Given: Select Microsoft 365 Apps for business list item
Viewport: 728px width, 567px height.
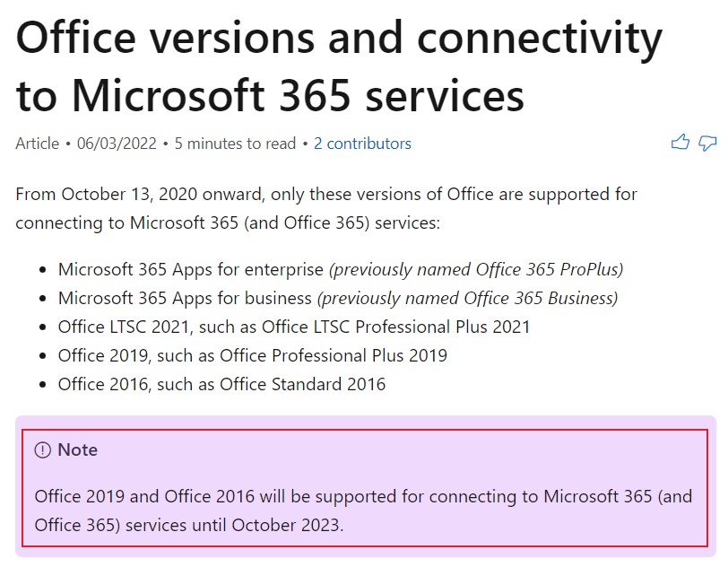Looking at the screenshot, I should pos(338,299).
